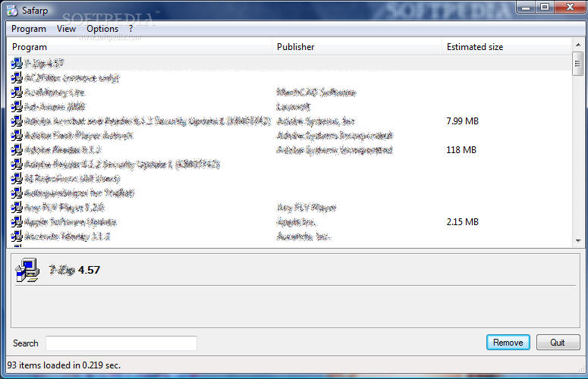Click the list scrollbar up arrow
This screenshot has height=379, width=588.
coord(578,45)
